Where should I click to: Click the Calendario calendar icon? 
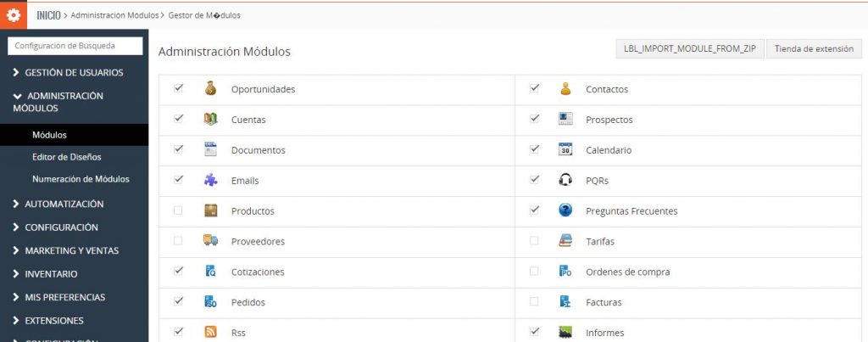coord(565,149)
